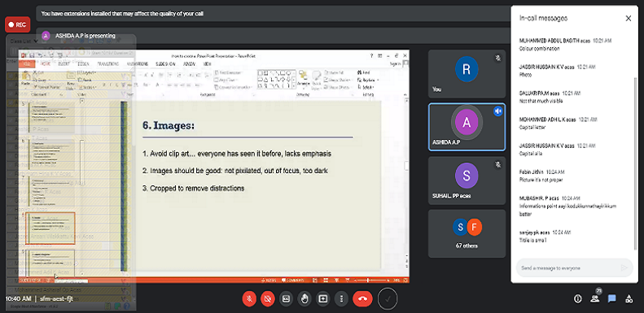Select ASHIDA A.P participant tile
Screen dimensions: 644x313
[467, 127]
